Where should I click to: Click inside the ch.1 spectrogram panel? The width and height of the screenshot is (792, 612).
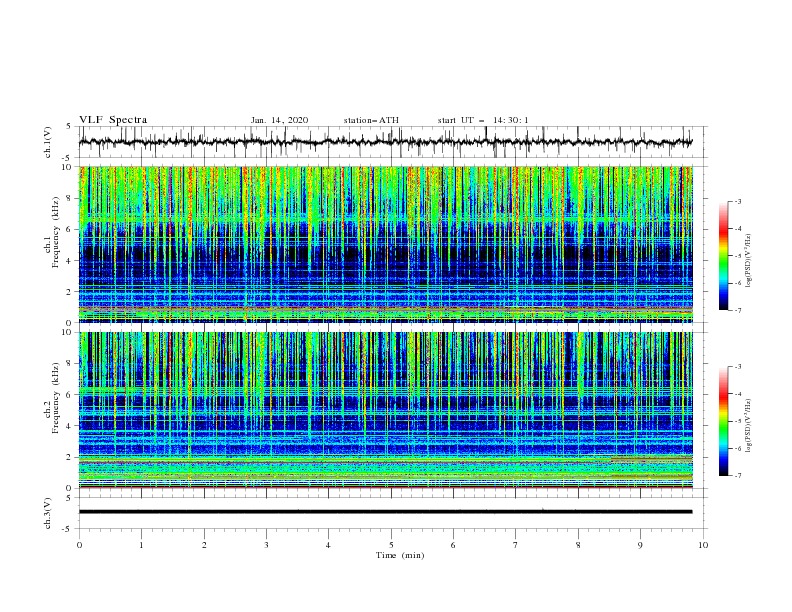386,244
